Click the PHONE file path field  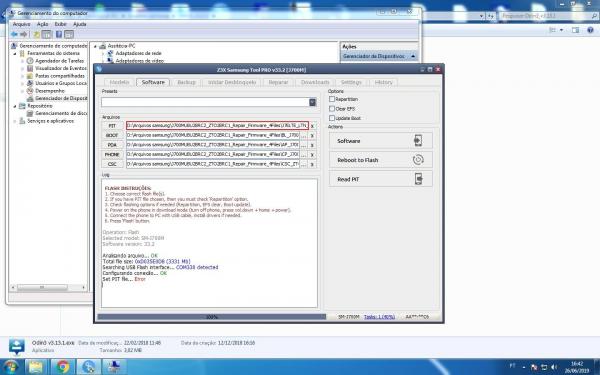tap(213, 154)
